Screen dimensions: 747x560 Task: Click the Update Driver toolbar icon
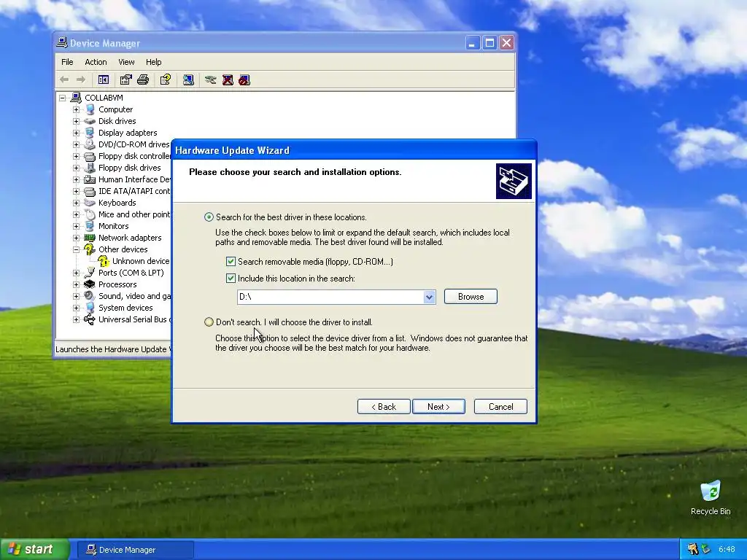pyautogui.click(x=211, y=79)
